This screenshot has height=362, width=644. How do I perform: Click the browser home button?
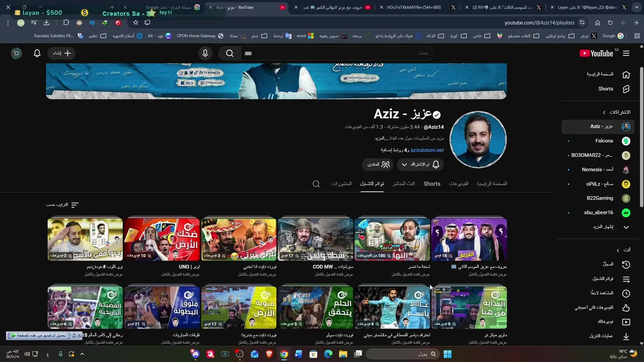597,23
